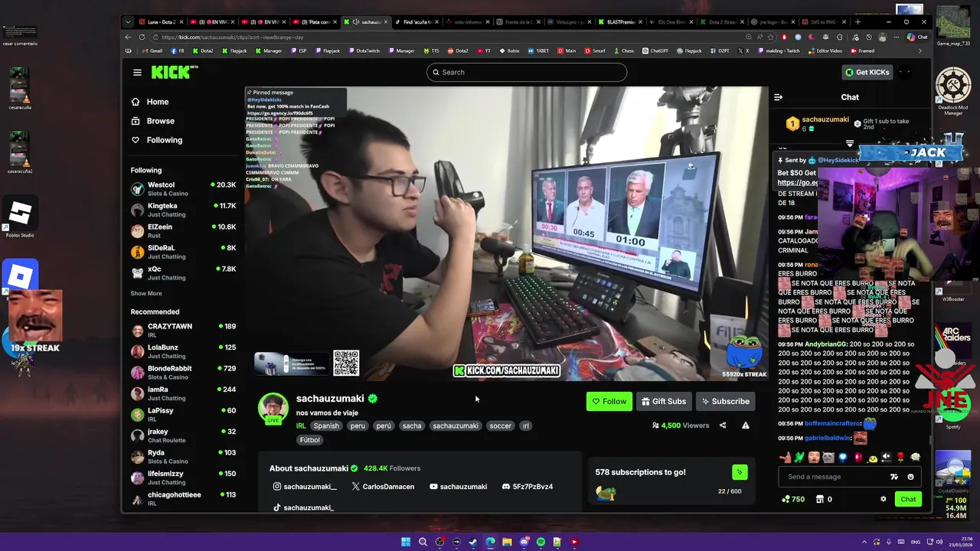980x551 pixels.
Task: Open xQc channel in sidebar
Action: [183, 273]
